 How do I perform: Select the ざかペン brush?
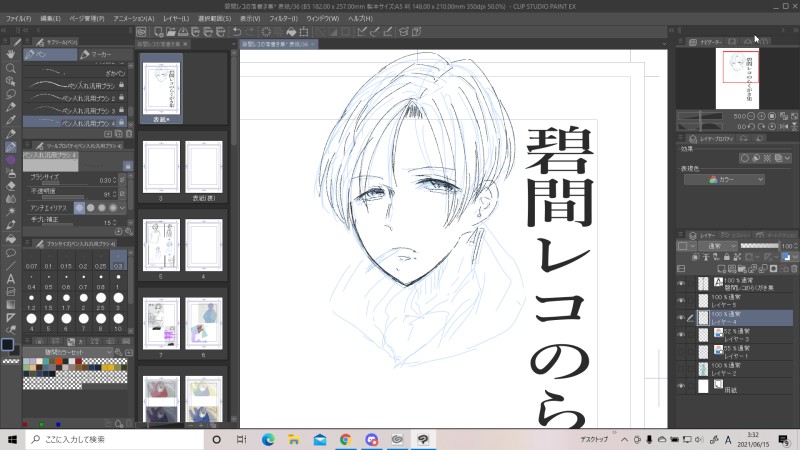75,73
